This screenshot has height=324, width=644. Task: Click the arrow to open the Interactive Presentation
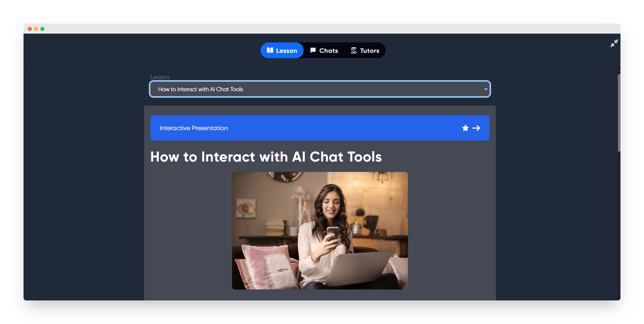[476, 128]
